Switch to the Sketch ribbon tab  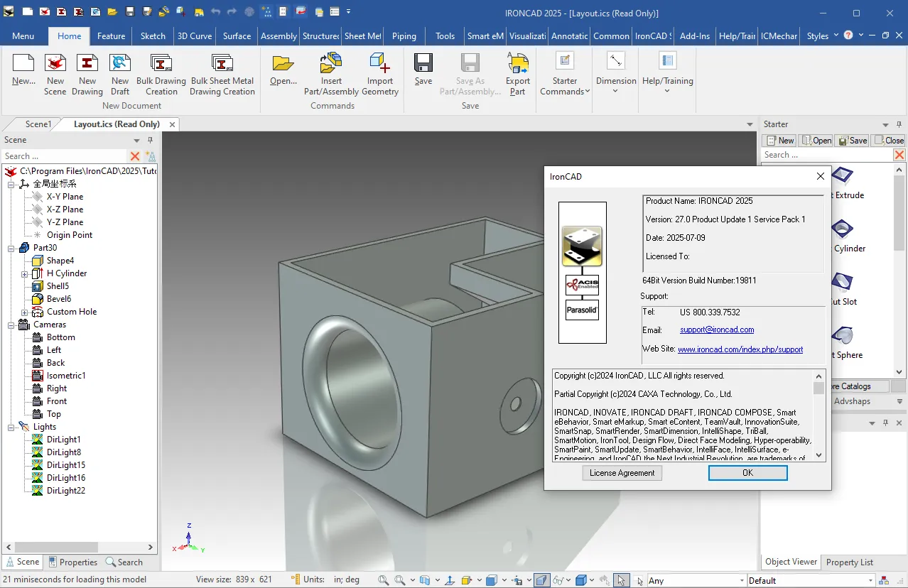coord(153,36)
